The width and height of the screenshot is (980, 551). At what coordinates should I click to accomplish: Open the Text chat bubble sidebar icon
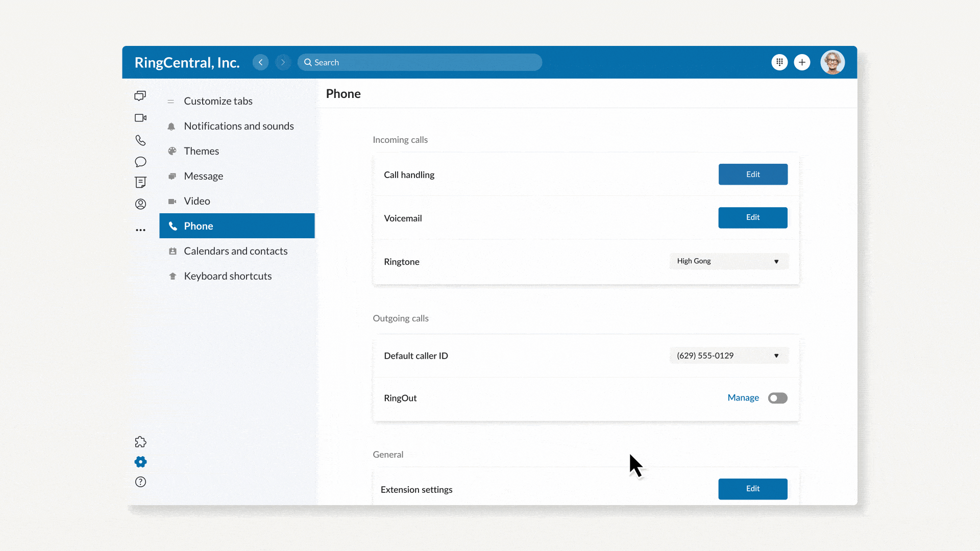pos(140,162)
